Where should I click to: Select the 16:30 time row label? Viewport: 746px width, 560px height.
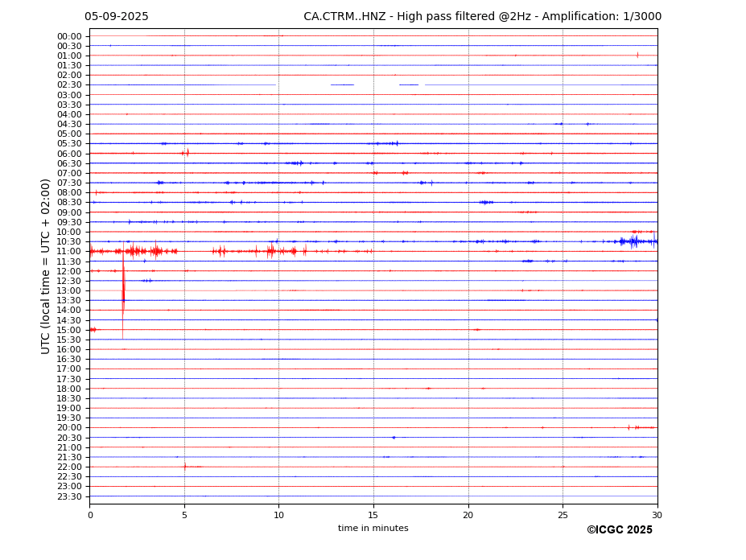[x=69, y=359]
